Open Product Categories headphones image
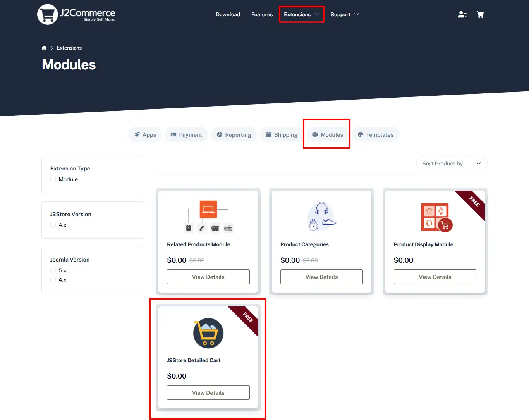The width and height of the screenshot is (529, 420). [322, 216]
